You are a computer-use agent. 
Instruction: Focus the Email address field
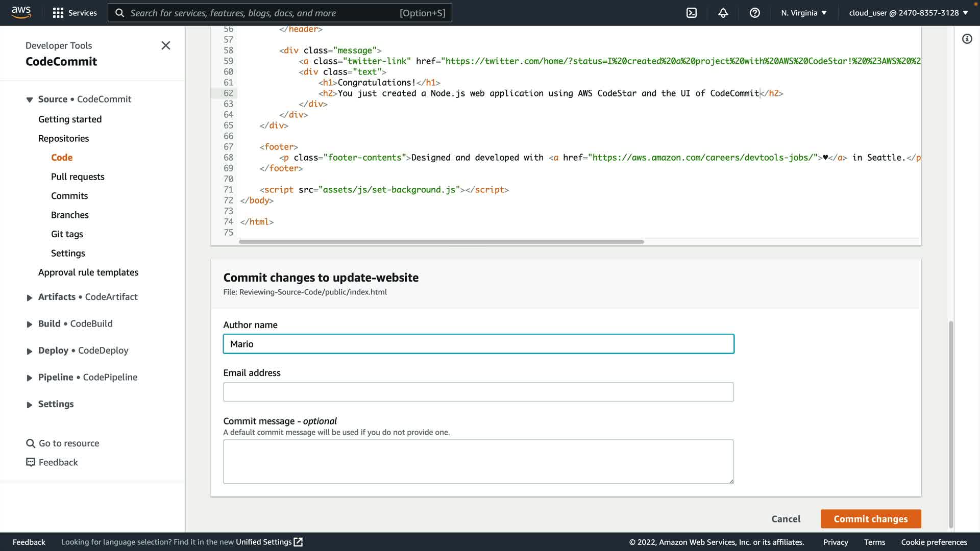tap(478, 392)
